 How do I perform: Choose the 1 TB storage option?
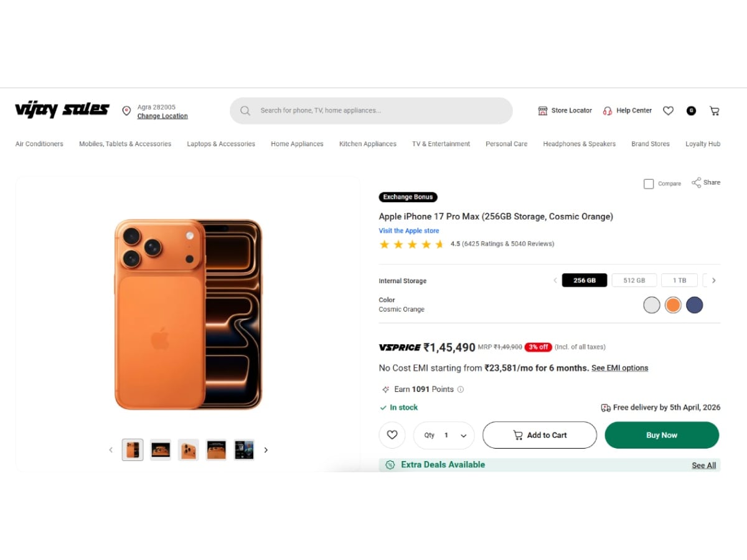click(679, 281)
